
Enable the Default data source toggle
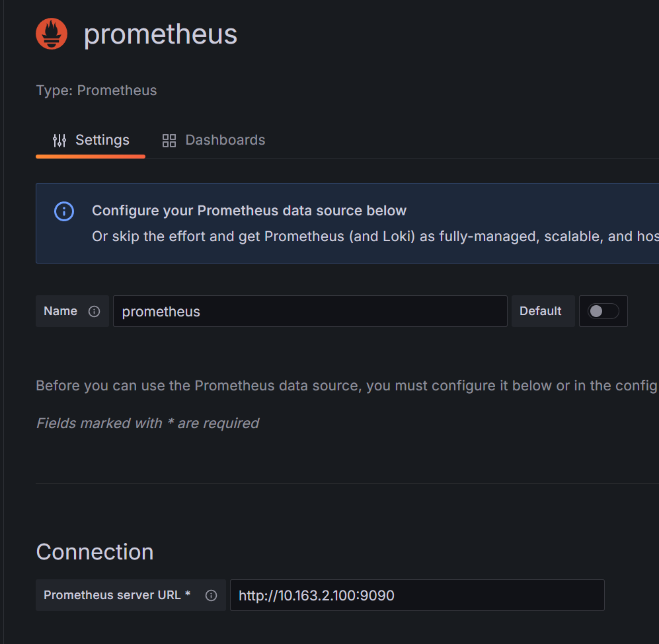pyautogui.click(x=603, y=311)
